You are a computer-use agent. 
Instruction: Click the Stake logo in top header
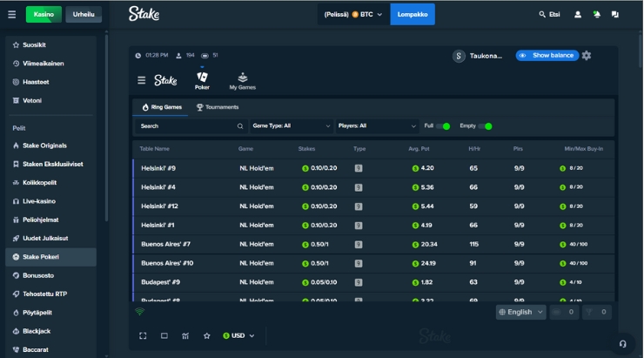click(144, 14)
